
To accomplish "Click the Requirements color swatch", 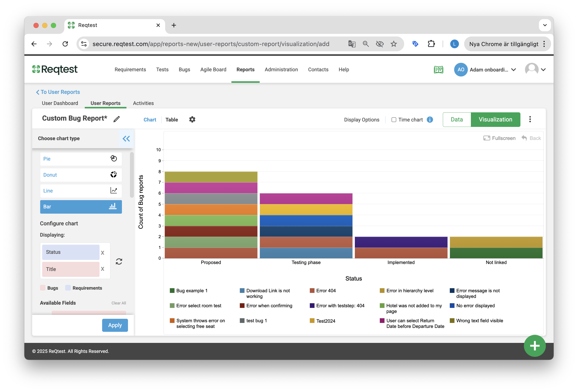I will (68, 288).
